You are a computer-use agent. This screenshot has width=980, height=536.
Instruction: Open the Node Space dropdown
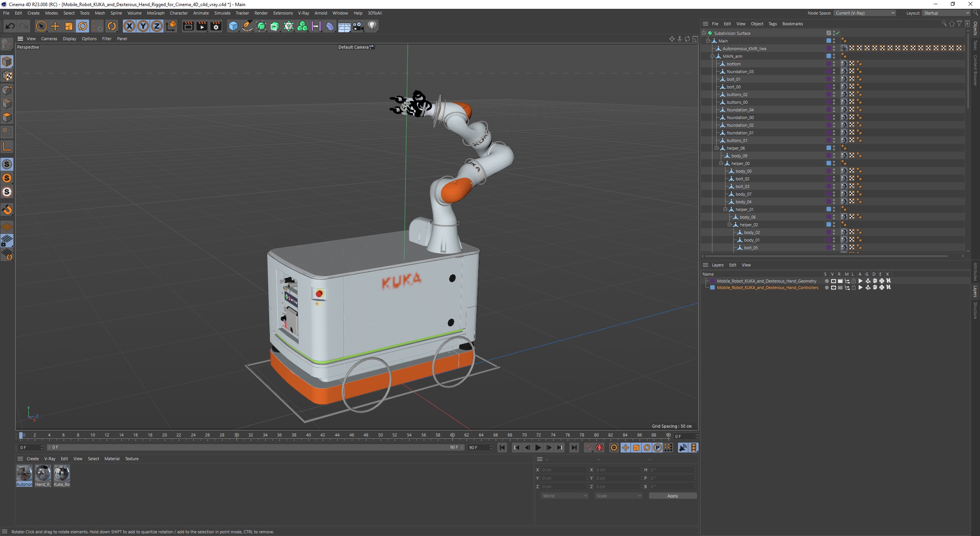pos(865,13)
